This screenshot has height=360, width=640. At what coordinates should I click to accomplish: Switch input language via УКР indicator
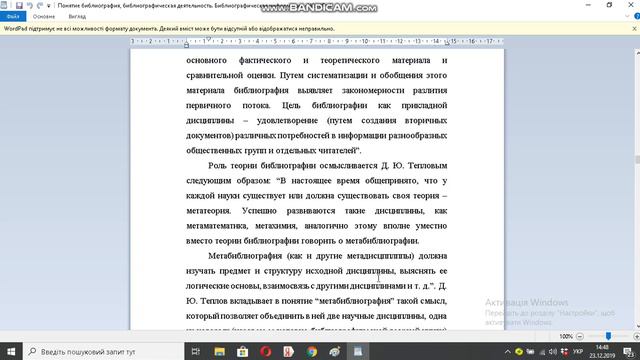(x=578, y=351)
